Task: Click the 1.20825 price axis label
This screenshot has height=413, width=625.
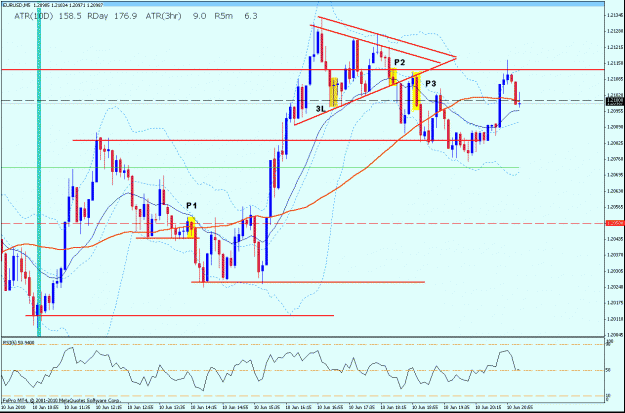Action: tap(613, 143)
